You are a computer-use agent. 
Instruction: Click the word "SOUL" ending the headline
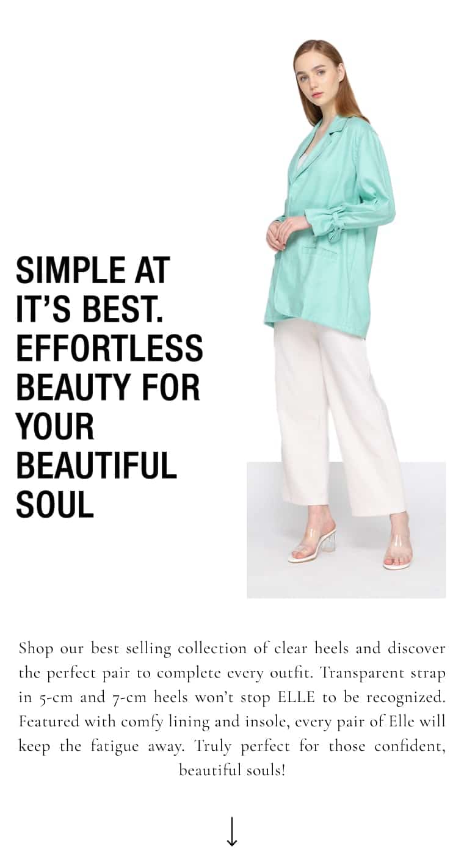55,504
